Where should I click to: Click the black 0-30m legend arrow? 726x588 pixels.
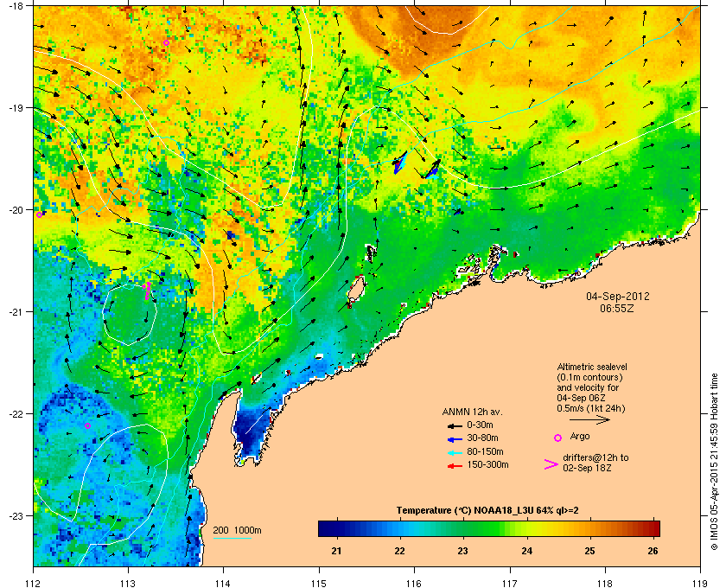coord(455,425)
